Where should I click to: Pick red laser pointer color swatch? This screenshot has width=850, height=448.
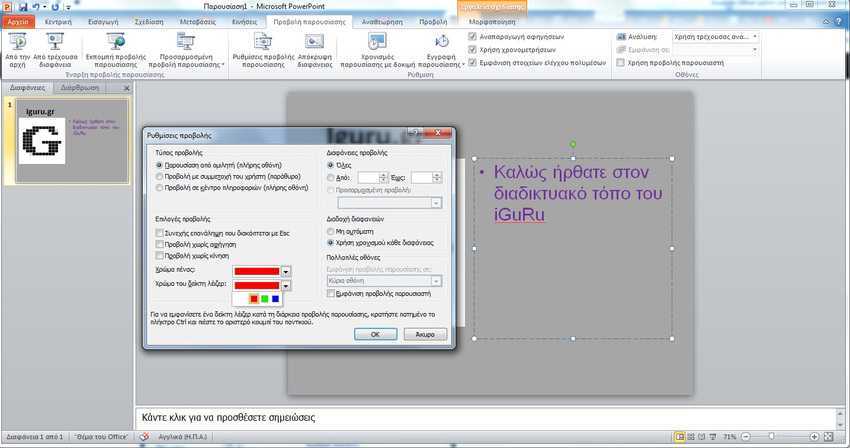254,299
